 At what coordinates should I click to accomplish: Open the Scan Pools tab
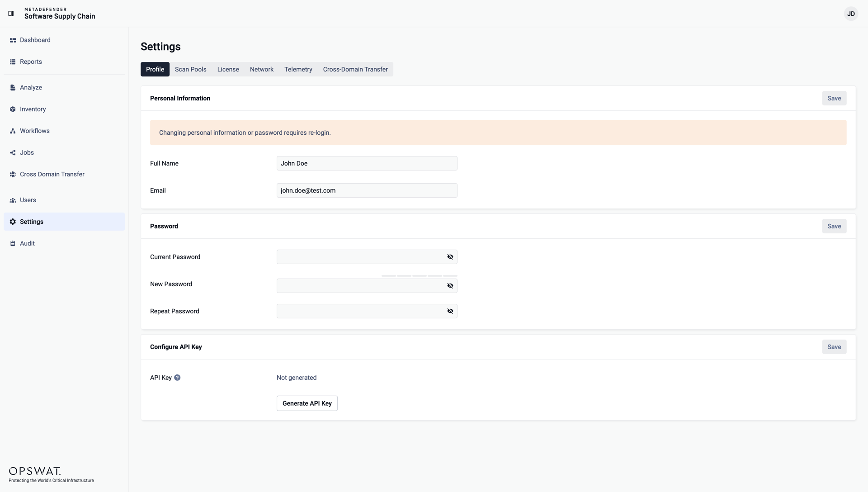[x=191, y=69]
